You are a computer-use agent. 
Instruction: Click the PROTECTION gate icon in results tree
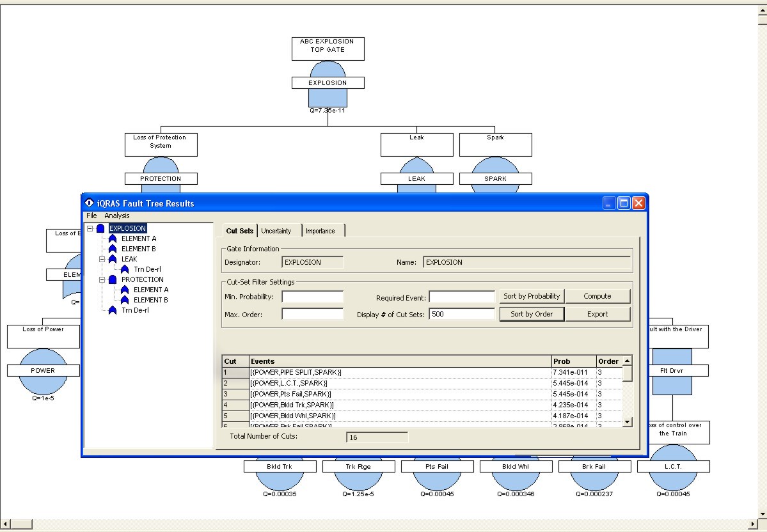tap(113, 279)
